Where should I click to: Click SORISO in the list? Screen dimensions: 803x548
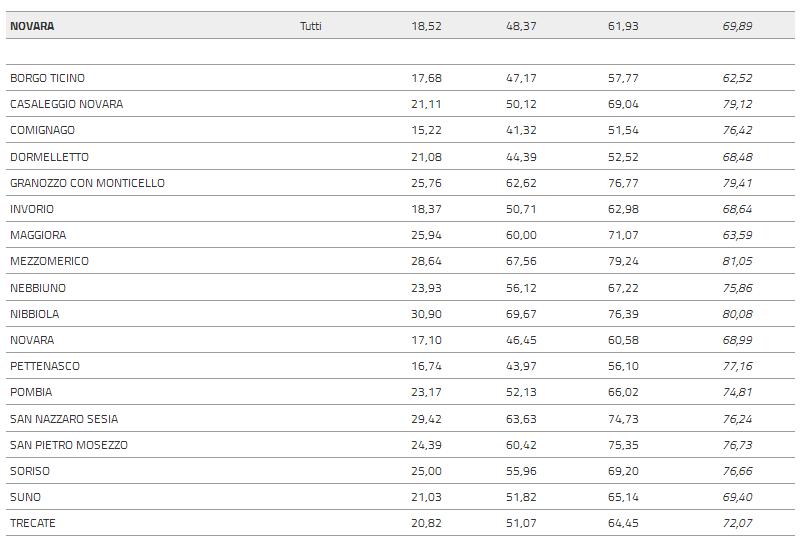[x=30, y=471]
